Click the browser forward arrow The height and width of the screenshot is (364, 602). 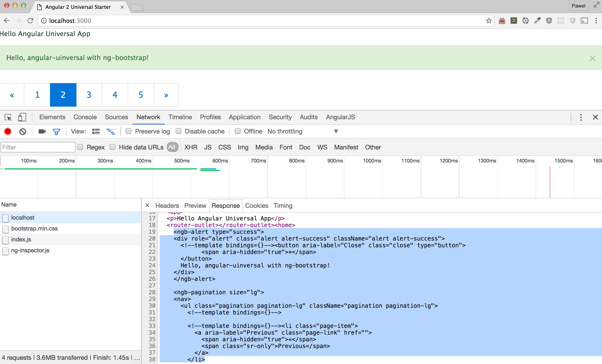[x=18, y=21]
